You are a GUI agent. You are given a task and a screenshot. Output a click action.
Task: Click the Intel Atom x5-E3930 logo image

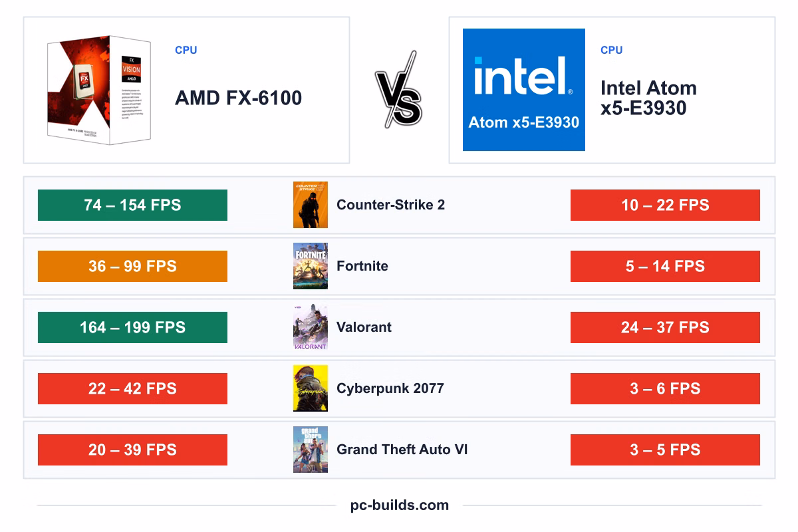pyautogui.click(x=524, y=90)
